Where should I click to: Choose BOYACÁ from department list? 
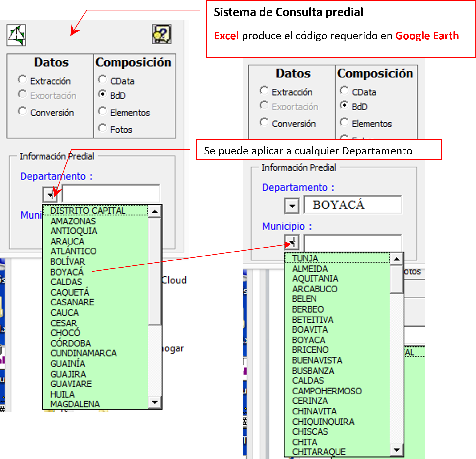(x=96, y=272)
